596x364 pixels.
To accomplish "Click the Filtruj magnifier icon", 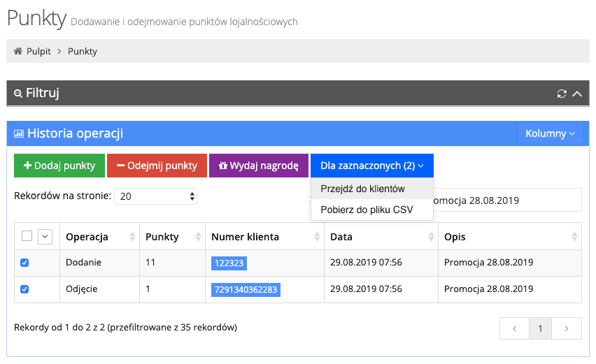I will tap(18, 94).
